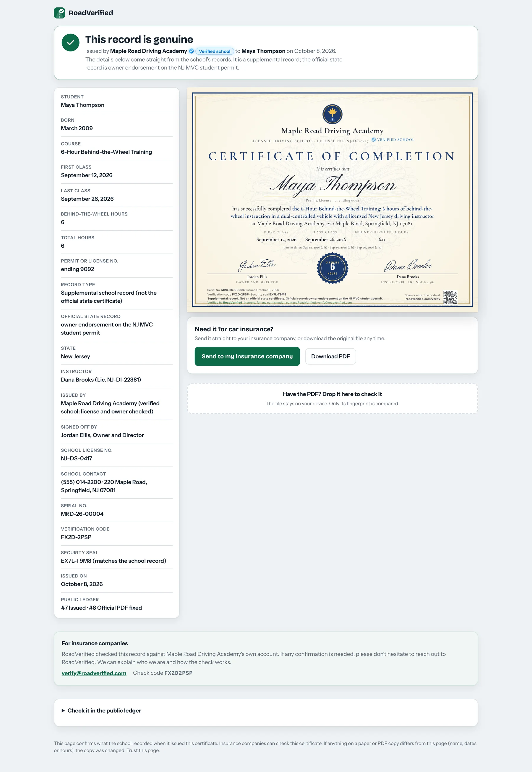This screenshot has height=772, width=532.
Task: Click the blue verified badge beside Maple Road Driving Academy
Action: click(x=191, y=51)
